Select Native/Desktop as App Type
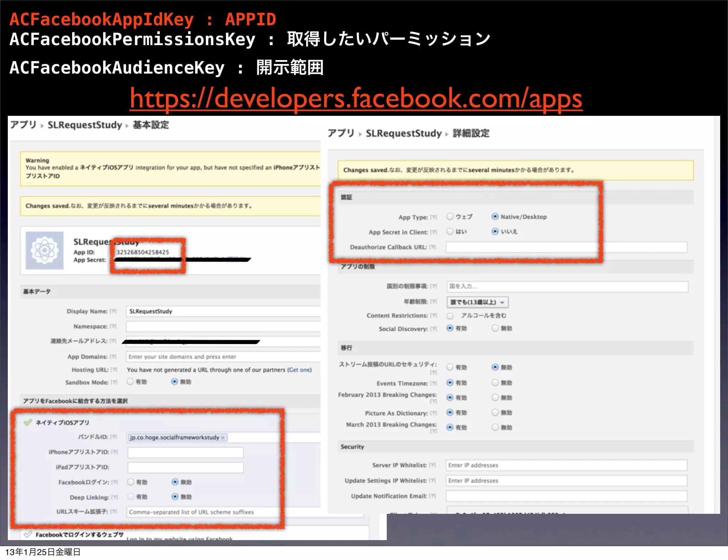Viewport: 728px width, 560px height. 495,216
